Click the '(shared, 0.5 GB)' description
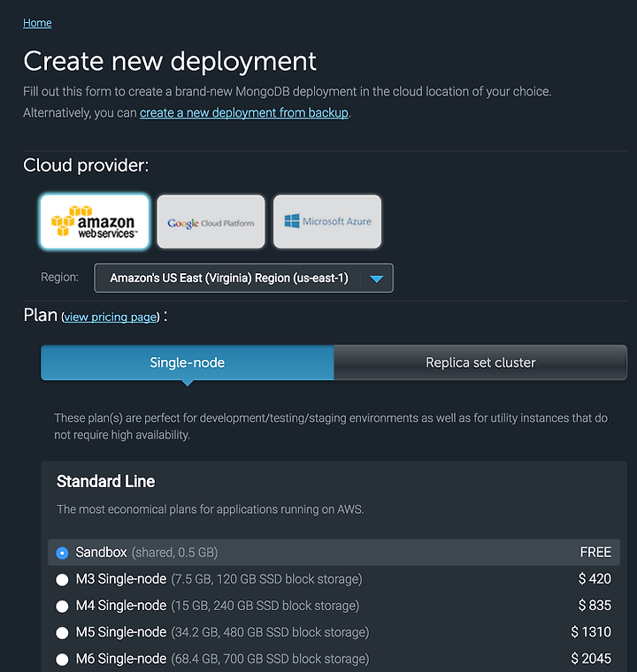The image size is (637, 672). 174,553
